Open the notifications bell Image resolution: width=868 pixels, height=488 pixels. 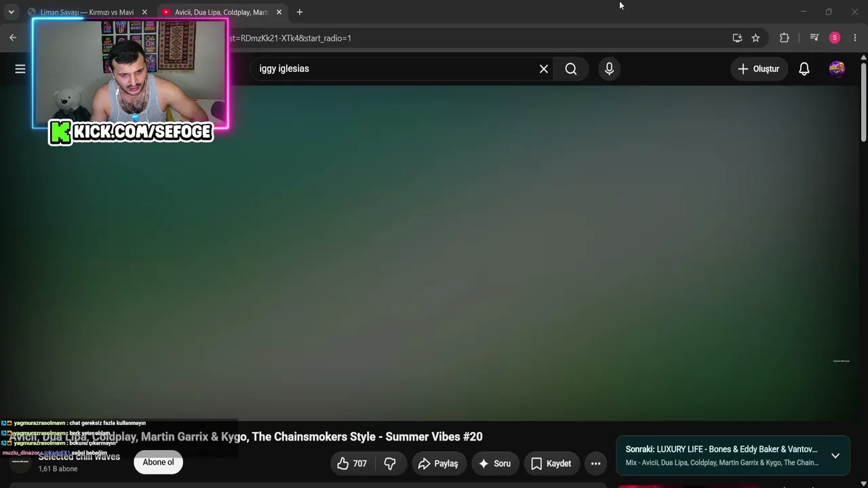(x=804, y=68)
